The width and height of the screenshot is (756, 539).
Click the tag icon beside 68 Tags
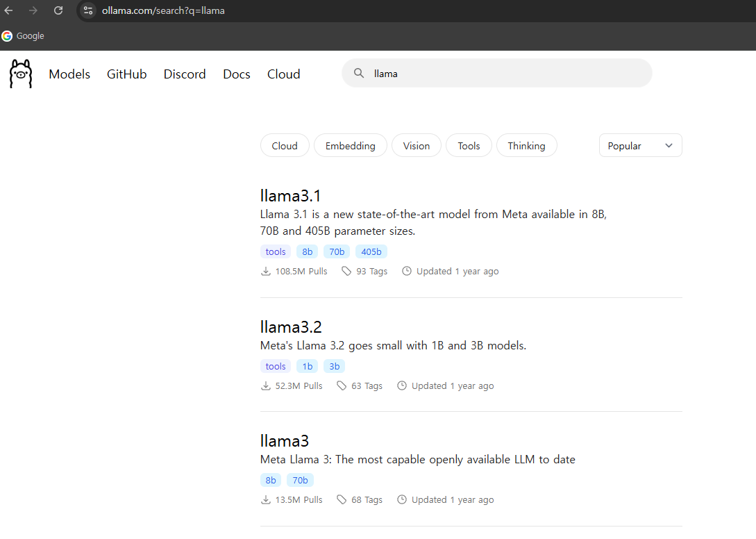point(342,499)
